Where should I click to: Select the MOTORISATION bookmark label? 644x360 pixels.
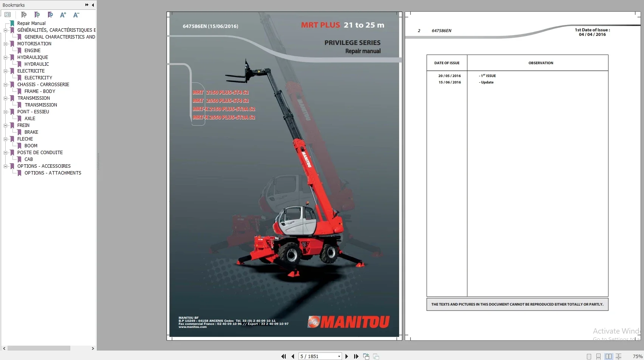[34, 44]
